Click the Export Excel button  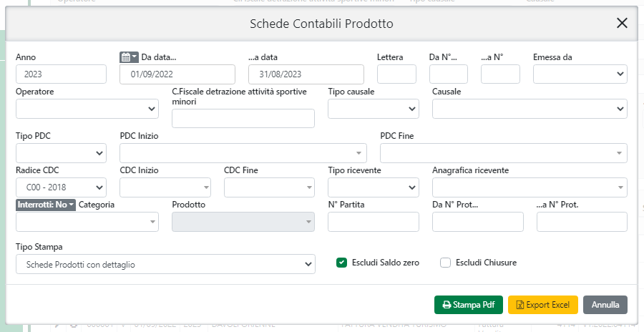click(542, 305)
